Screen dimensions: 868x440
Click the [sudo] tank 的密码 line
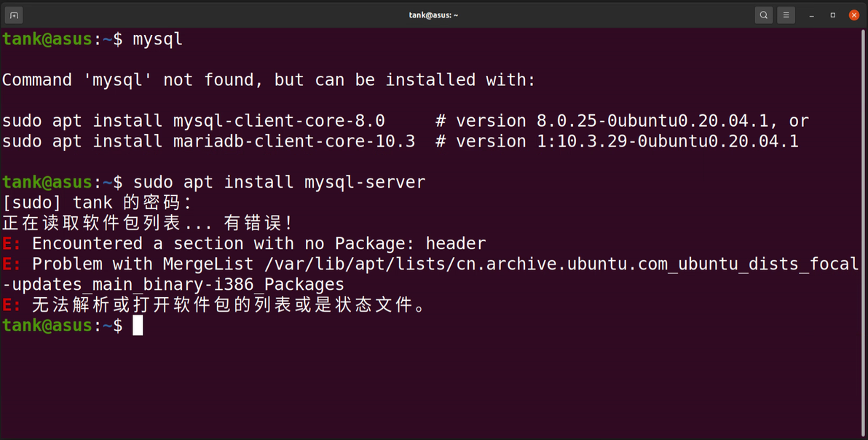[x=96, y=203]
